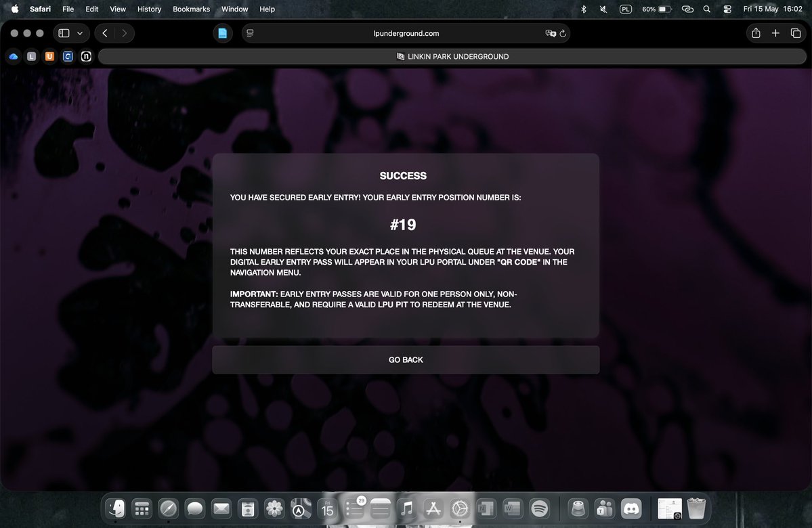Open Calendar from the Dock

[x=327, y=509]
